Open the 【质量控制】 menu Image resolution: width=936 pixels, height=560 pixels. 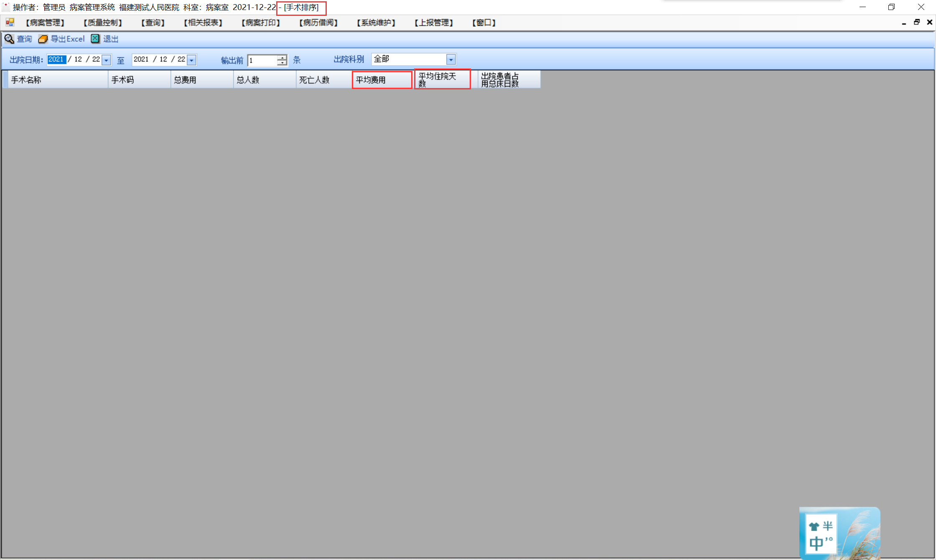[x=102, y=23]
